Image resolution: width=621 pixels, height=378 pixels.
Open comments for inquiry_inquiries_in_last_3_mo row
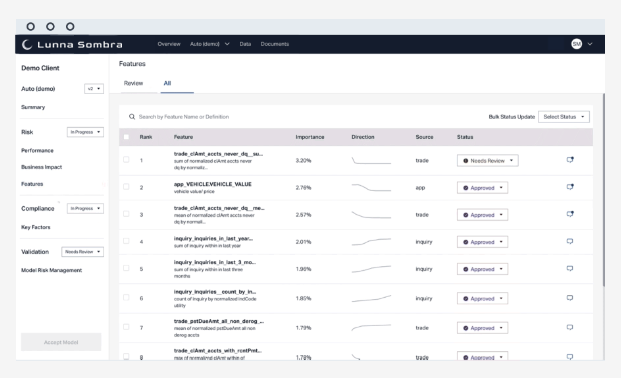click(570, 269)
